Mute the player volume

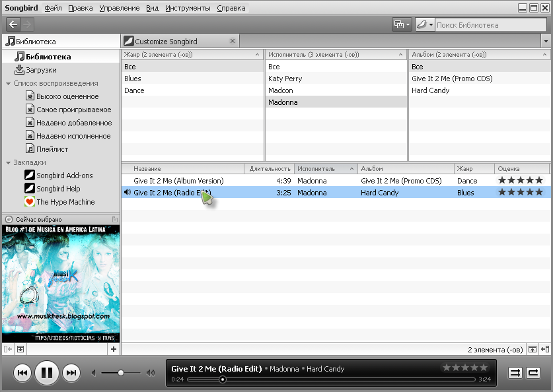[x=93, y=373]
